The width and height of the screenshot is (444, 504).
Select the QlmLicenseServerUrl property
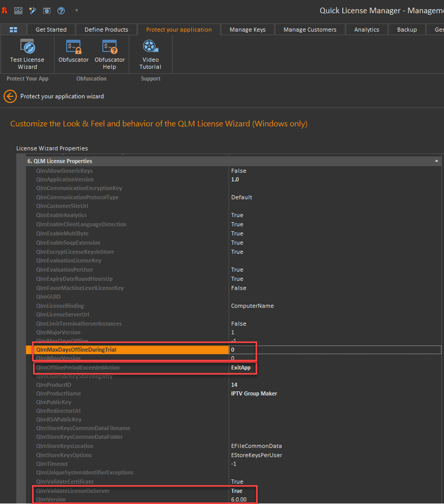tap(63, 314)
